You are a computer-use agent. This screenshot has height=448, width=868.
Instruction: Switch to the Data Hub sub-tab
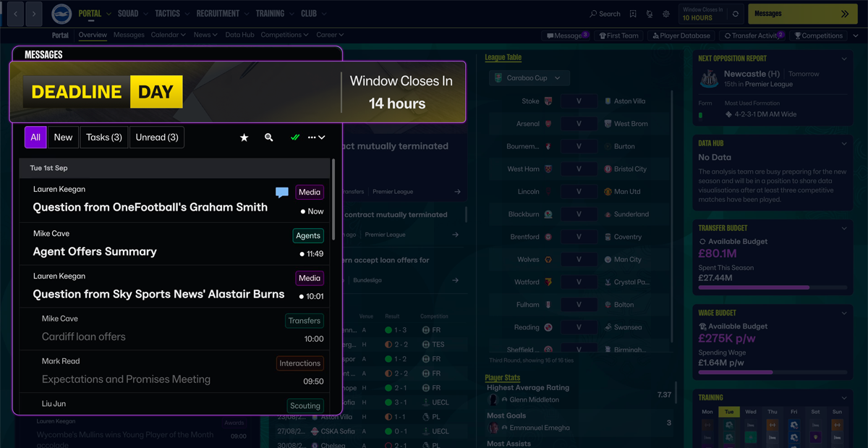pyautogui.click(x=239, y=35)
